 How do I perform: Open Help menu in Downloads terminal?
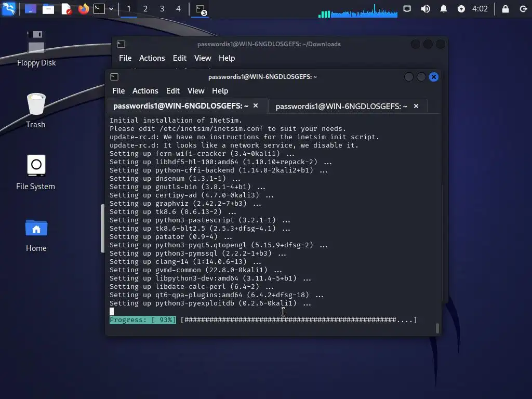(x=227, y=58)
